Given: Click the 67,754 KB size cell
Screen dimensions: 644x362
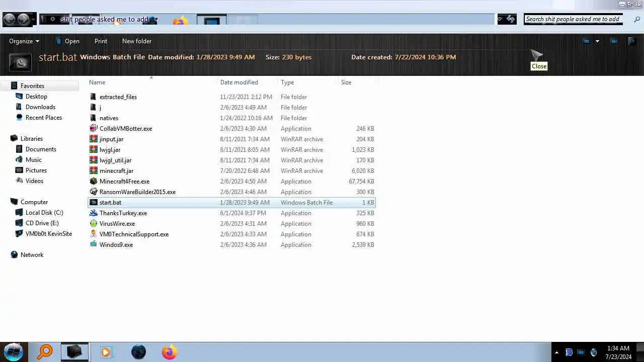Looking at the screenshot, I should 361,182.
